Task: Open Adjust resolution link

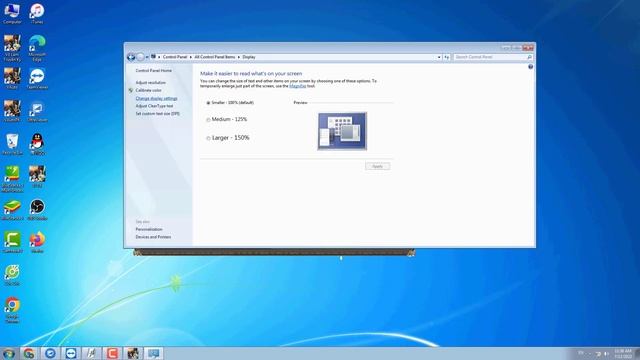Action: 151,82
